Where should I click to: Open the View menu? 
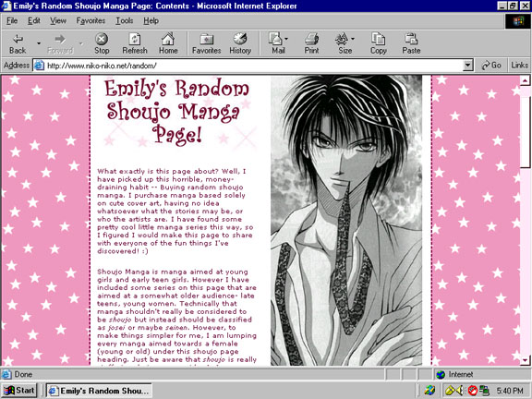point(58,20)
